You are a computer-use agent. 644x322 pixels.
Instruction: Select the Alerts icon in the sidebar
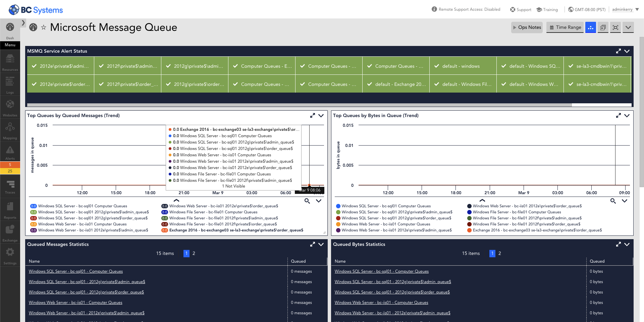pos(10,151)
